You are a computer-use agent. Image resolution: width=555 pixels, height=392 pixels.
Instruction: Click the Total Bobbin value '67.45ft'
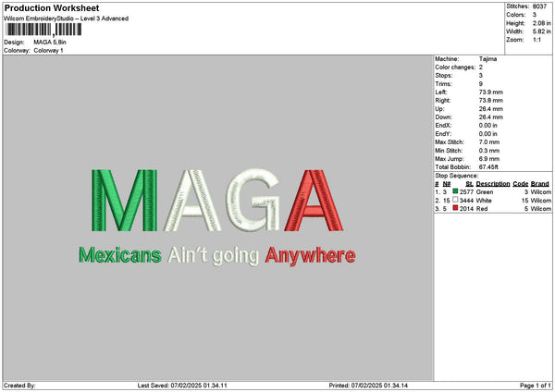488,167
